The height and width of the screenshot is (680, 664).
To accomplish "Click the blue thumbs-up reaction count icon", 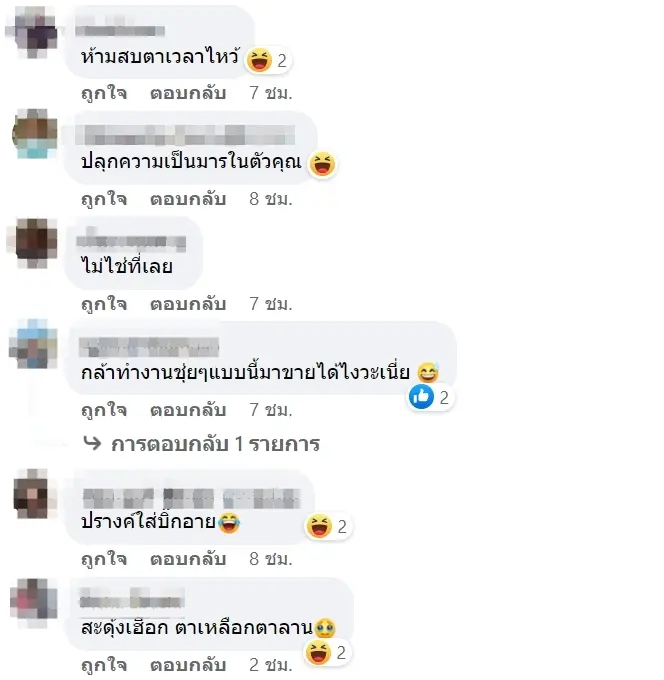I will 421,397.
